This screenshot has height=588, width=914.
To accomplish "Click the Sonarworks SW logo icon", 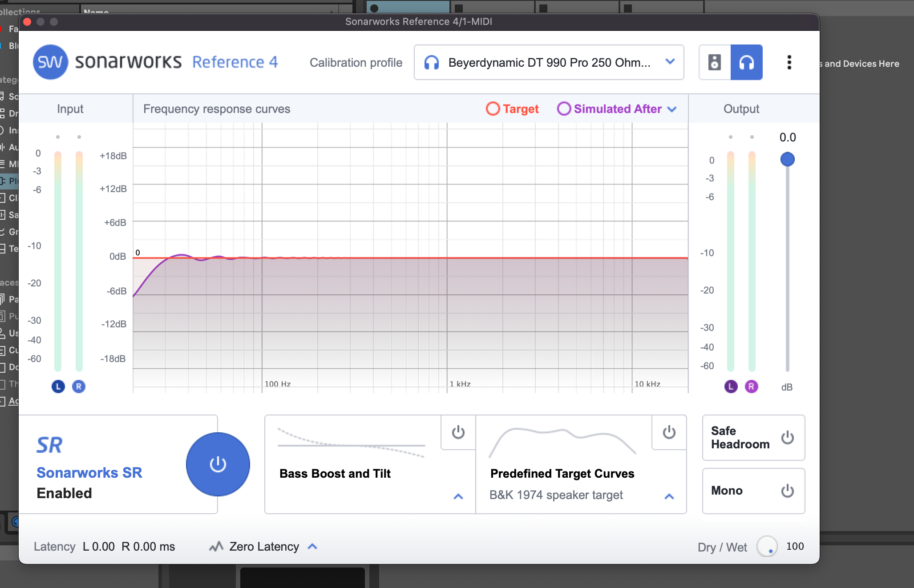I will pyautogui.click(x=50, y=62).
